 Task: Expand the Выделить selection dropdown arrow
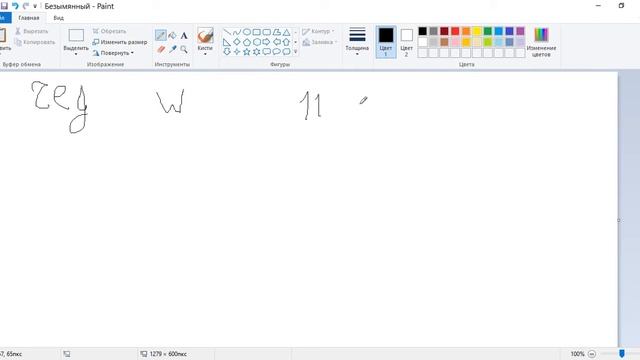tap(76, 53)
